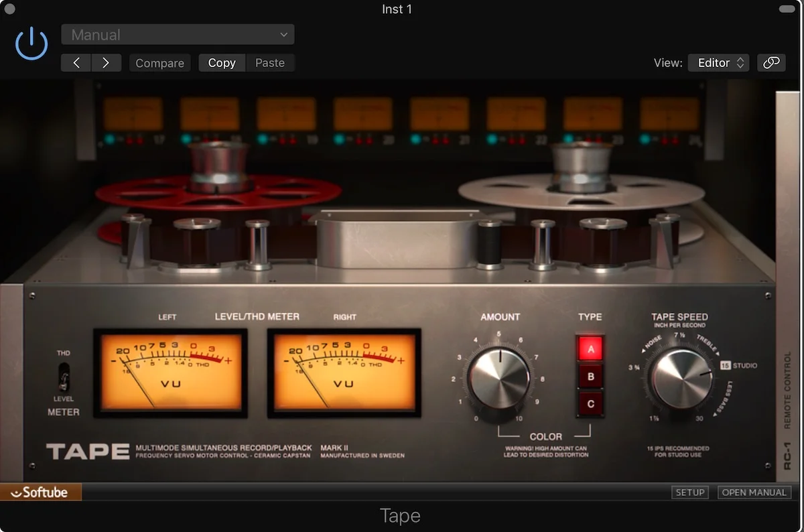Select tape Type C button
The width and height of the screenshot is (804, 532).
click(x=590, y=404)
